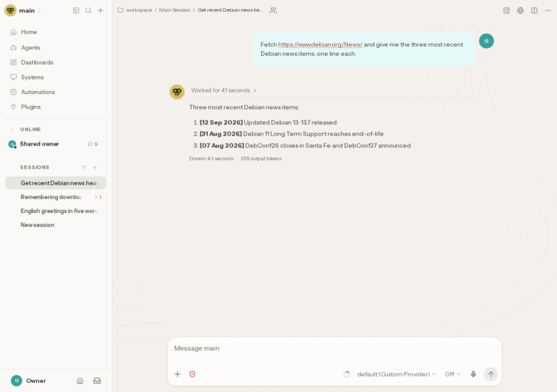Viewport: 557px width, 392px height.
Task: Open the Systems page
Action: coord(56,77)
